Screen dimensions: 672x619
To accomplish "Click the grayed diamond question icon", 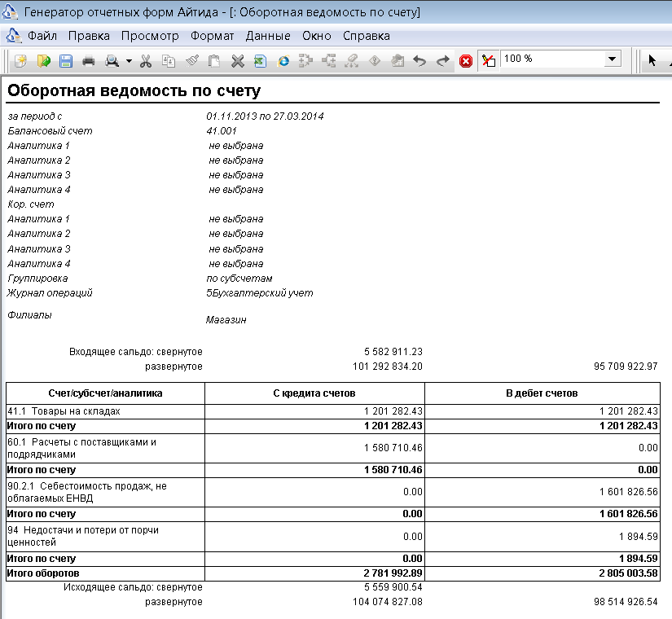I will [x=375, y=61].
